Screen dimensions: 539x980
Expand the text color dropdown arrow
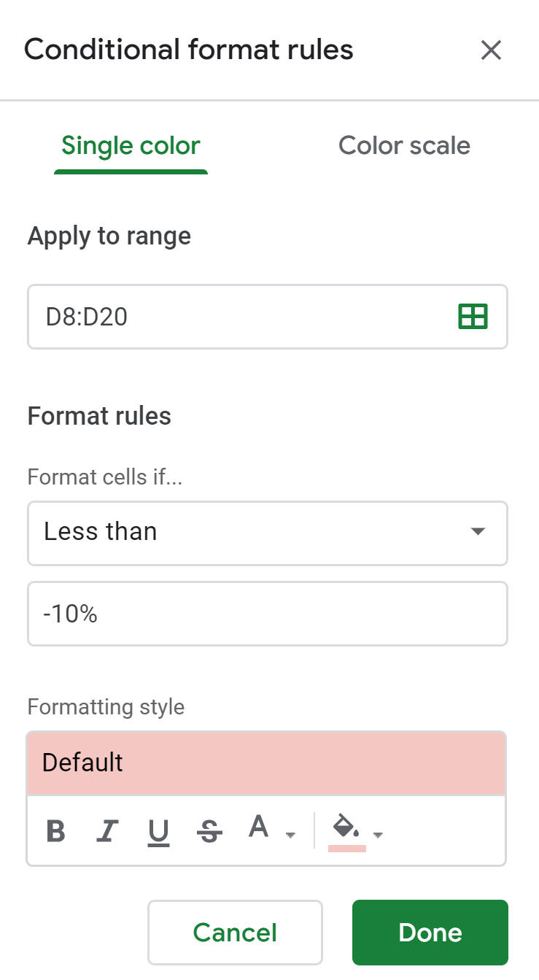[290, 835]
